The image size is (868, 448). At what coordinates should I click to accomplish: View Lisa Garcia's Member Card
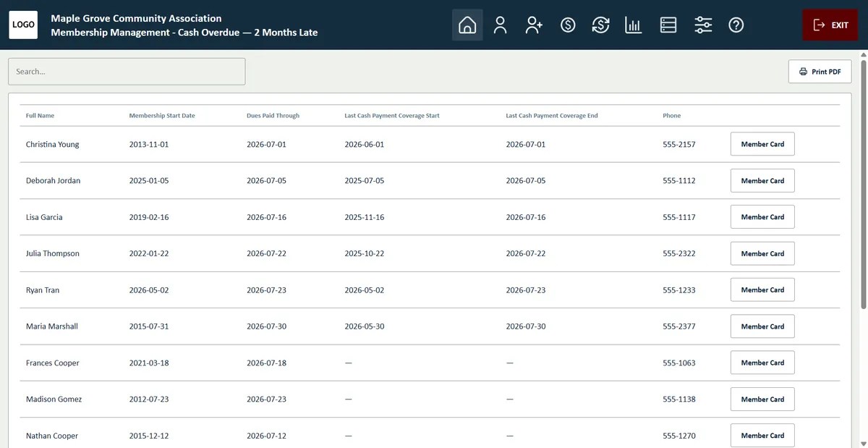762,217
